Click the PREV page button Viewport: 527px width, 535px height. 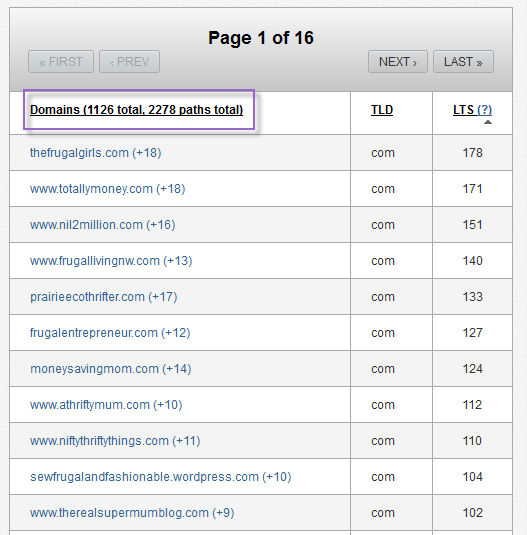pyautogui.click(x=129, y=62)
